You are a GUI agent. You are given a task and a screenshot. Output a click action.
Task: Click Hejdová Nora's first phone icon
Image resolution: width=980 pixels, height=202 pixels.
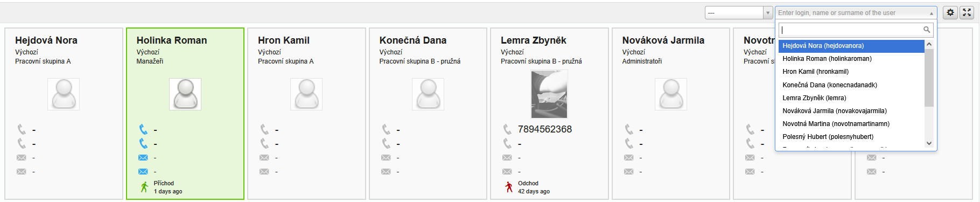click(22, 129)
